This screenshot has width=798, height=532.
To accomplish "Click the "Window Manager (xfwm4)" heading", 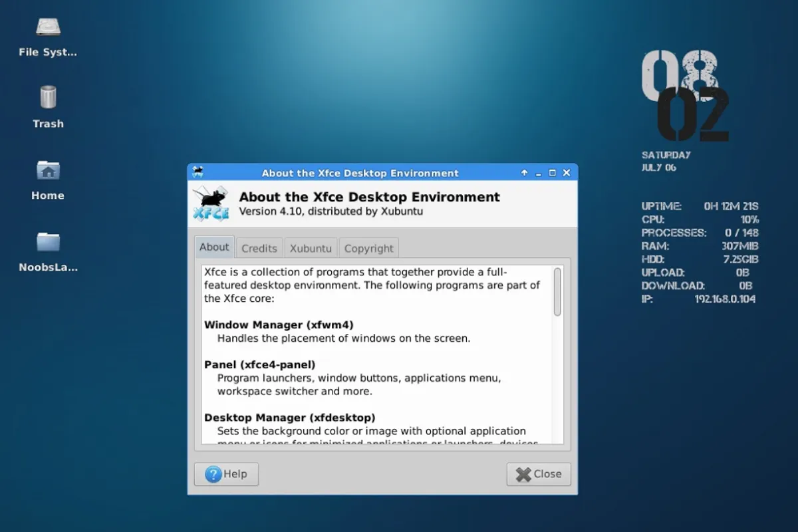I will (x=279, y=325).
